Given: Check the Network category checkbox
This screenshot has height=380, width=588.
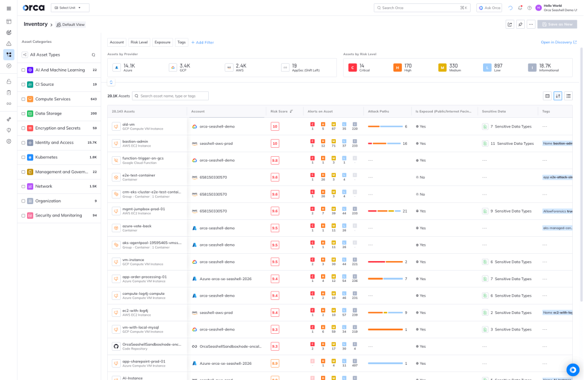Looking at the screenshot, I should point(23,187).
